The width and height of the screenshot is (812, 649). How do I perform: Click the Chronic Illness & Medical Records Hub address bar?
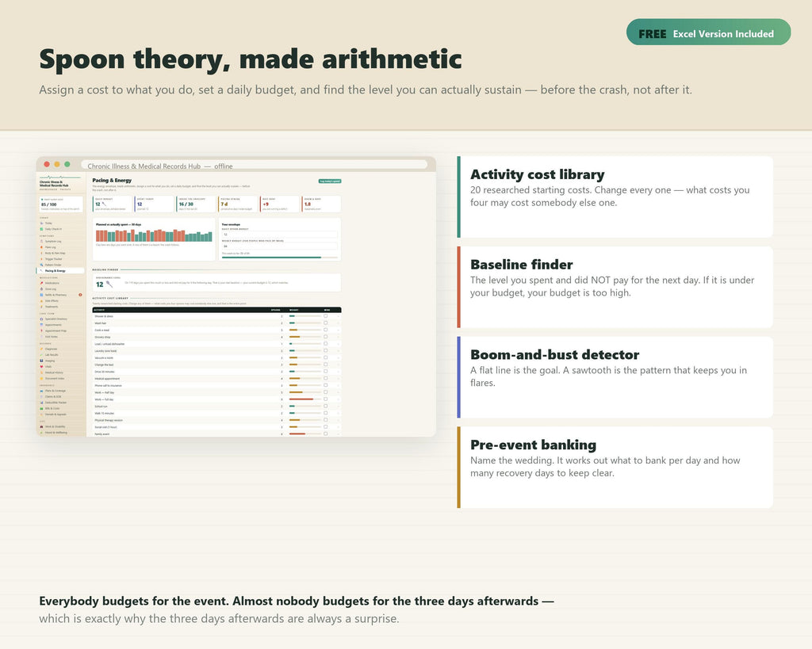pos(254,166)
